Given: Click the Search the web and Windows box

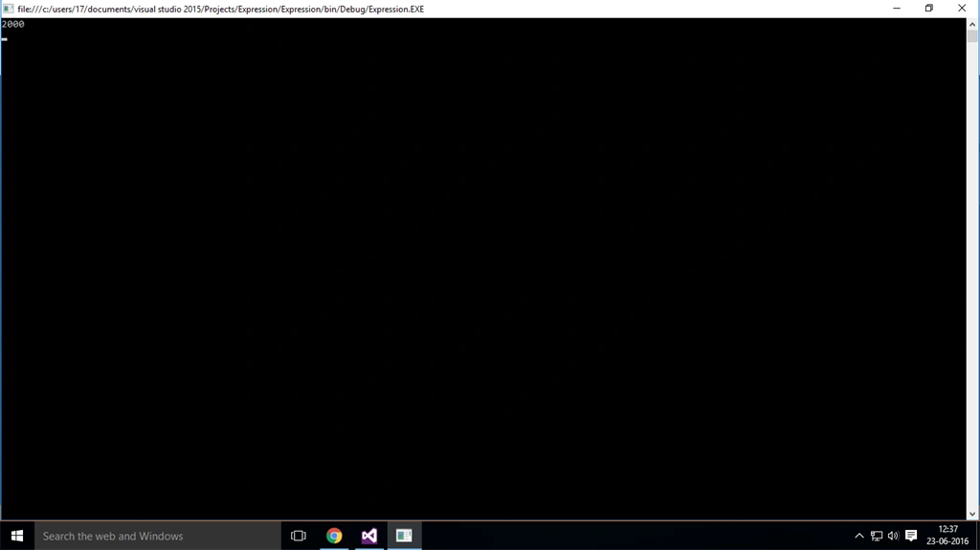Looking at the screenshot, I should pos(158,536).
